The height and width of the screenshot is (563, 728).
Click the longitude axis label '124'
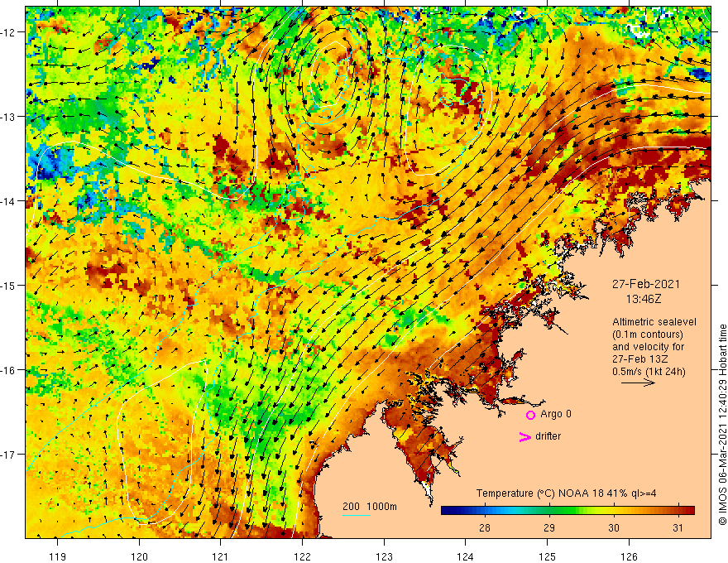point(466,556)
